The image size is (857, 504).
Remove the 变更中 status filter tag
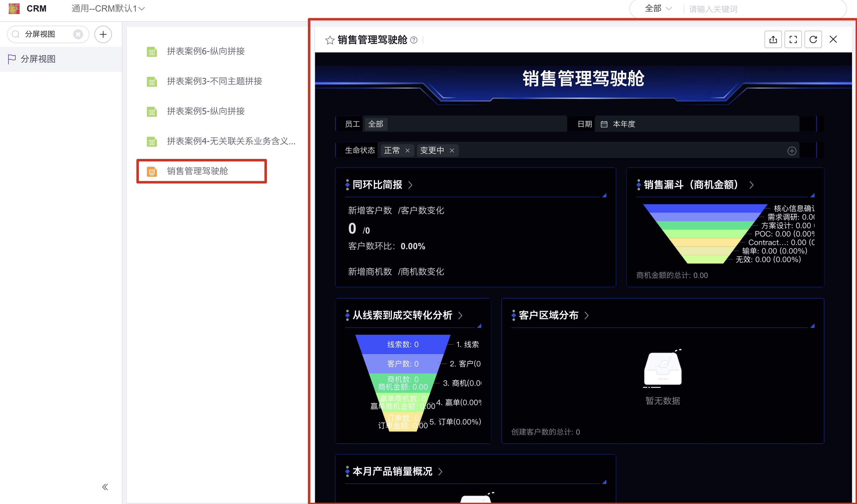452,151
